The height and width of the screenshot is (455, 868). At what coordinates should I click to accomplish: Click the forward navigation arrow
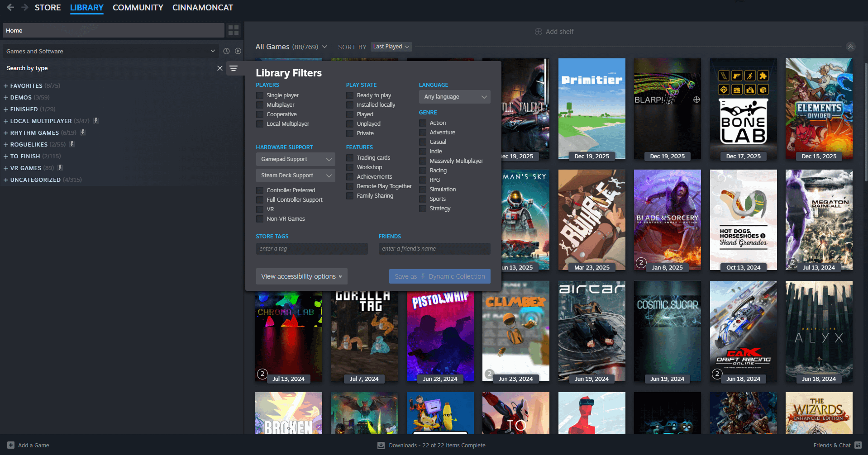[x=24, y=8]
